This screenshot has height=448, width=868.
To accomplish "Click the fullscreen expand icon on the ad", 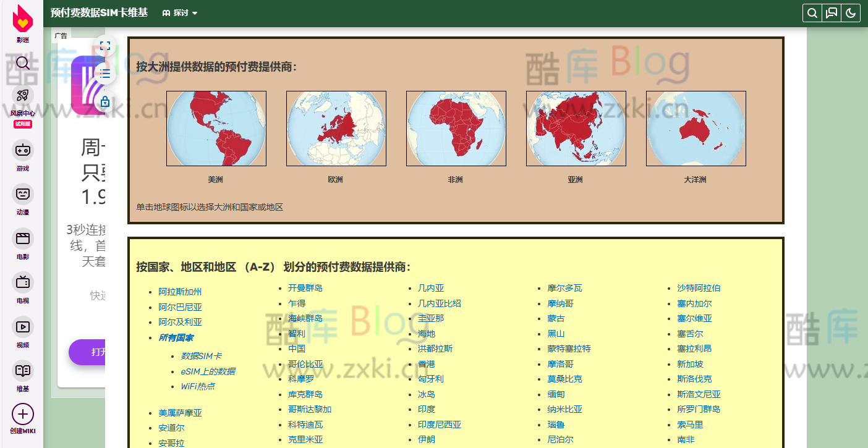I will pyautogui.click(x=105, y=46).
